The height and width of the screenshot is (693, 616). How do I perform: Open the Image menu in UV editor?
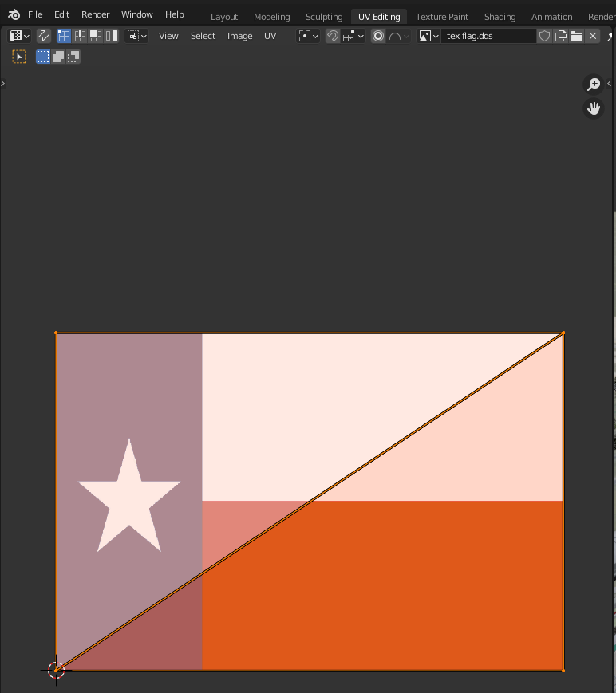click(x=239, y=36)
